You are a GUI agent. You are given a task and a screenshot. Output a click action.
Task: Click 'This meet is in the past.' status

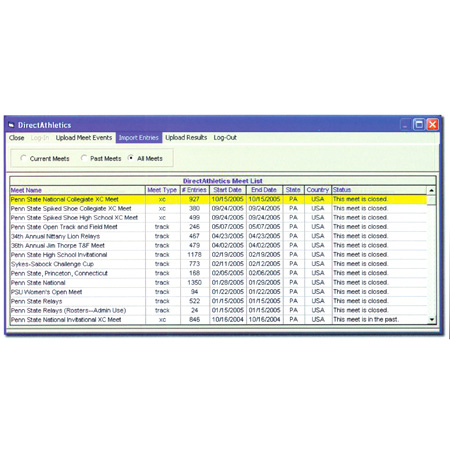pos(366,320)
